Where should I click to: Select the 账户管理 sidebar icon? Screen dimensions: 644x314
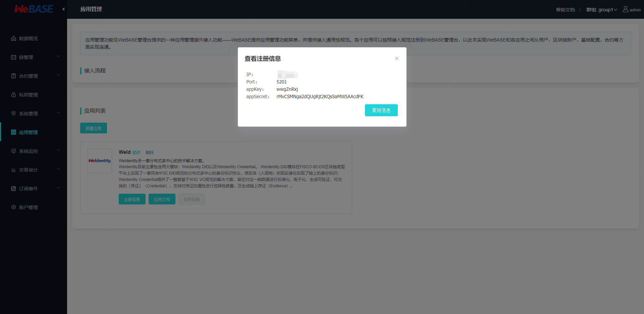point(13,207)
